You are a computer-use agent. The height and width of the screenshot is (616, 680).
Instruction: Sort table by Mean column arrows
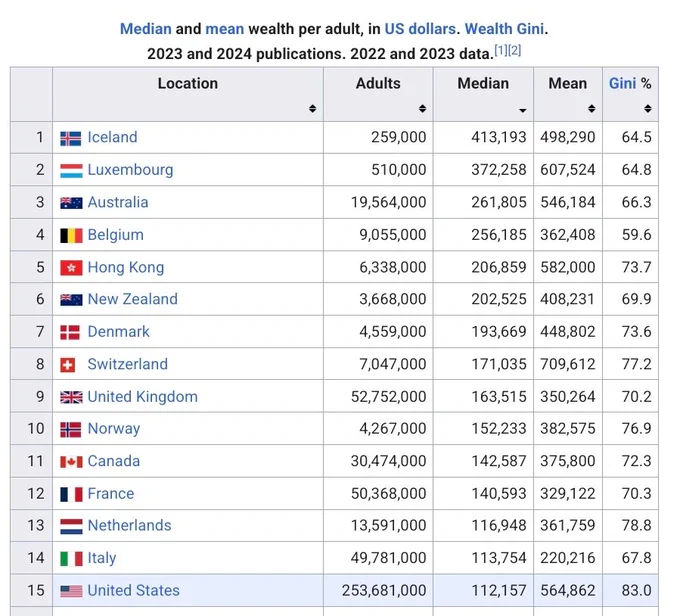tap(592, 108)
